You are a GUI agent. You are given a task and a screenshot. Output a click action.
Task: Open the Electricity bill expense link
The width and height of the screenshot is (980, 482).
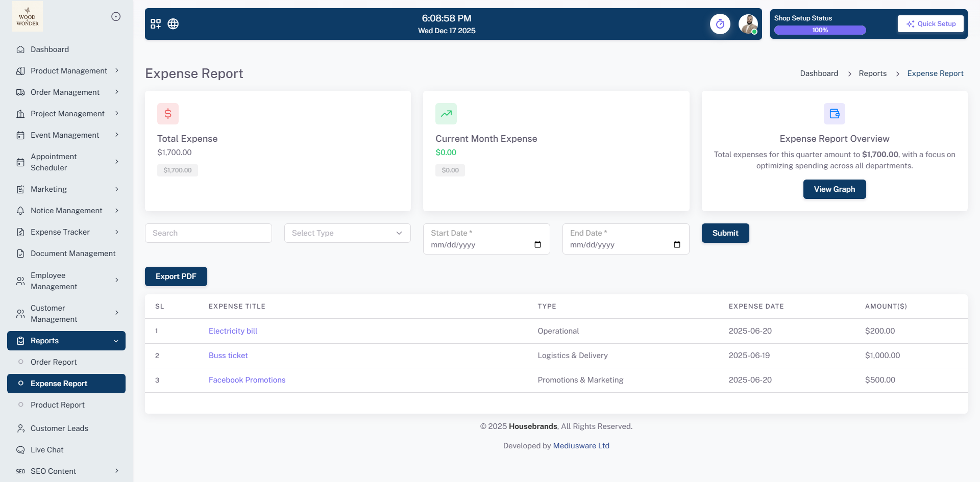tap(233, 331)
